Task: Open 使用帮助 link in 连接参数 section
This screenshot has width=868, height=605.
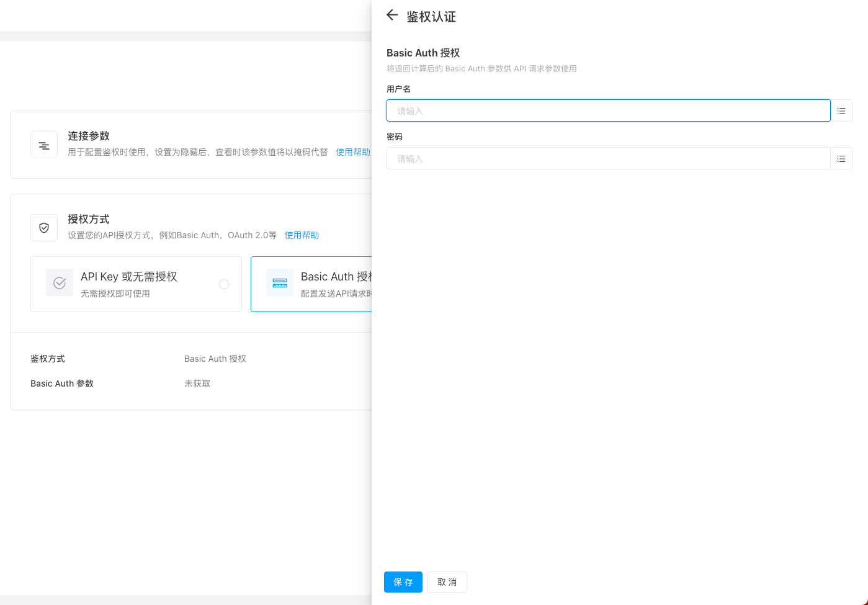Action: coord(352,152)
